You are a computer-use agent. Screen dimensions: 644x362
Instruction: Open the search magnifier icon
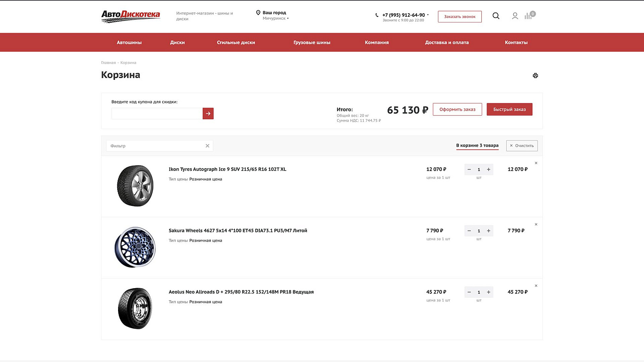[x=496, y=16]
